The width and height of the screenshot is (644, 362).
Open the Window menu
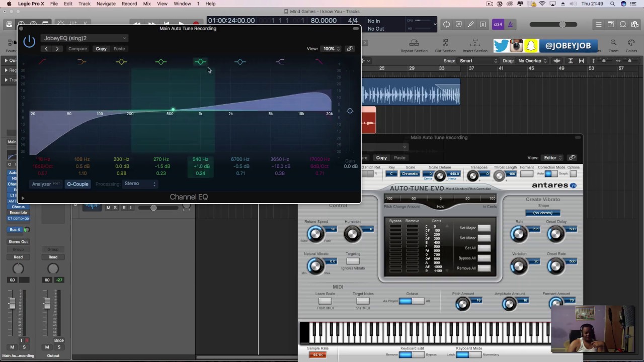pos(182,4)
